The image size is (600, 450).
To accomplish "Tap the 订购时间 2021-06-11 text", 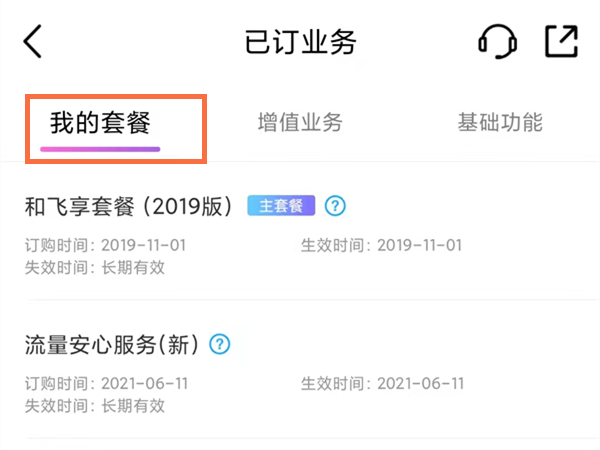I will pos(105,383).
